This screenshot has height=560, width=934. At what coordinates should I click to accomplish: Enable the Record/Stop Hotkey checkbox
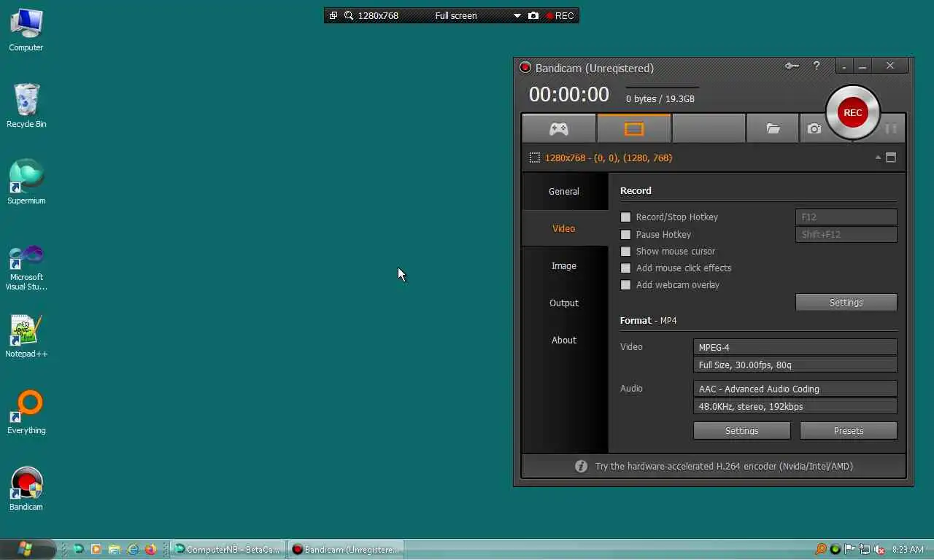pos(625,217)
